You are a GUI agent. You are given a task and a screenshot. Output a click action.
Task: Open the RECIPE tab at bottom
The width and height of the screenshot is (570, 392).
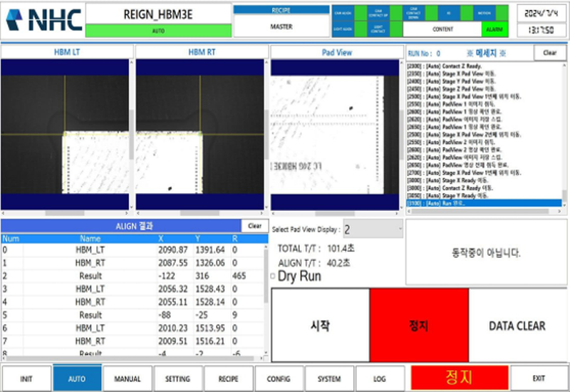(x=228, y=378)
